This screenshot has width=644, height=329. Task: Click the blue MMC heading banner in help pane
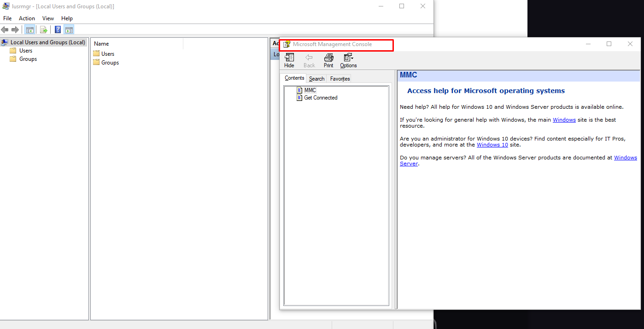tap(519, 75)
